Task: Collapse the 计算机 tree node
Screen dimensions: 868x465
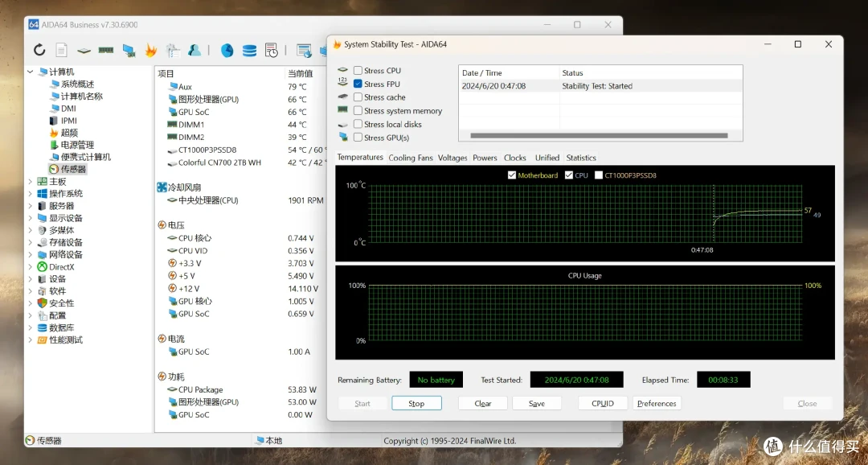Action: (x=31, y=72)
